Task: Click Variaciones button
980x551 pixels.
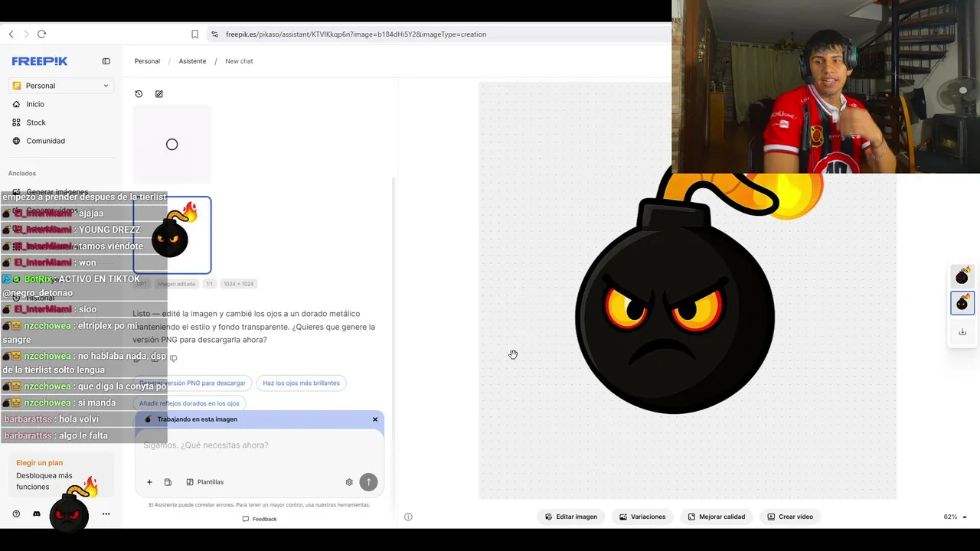Action: [642, 517]
